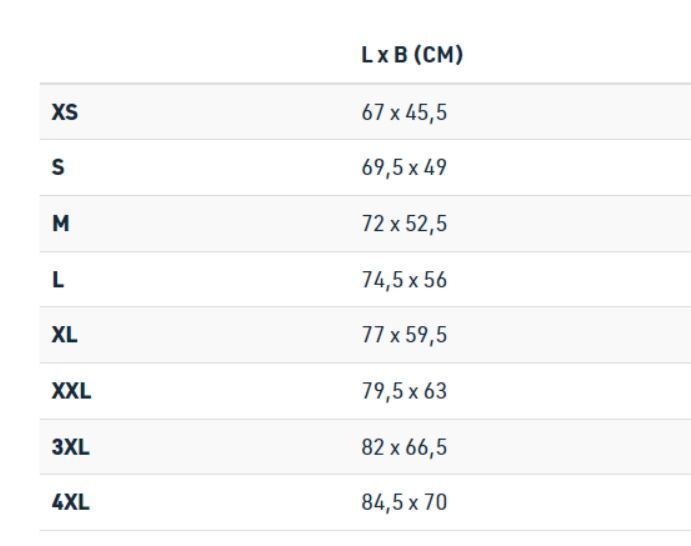The height and width of the screenshot is (546, 691).
Task: Click the 69,5 x 49 measurement
Action: coord(404,168)
